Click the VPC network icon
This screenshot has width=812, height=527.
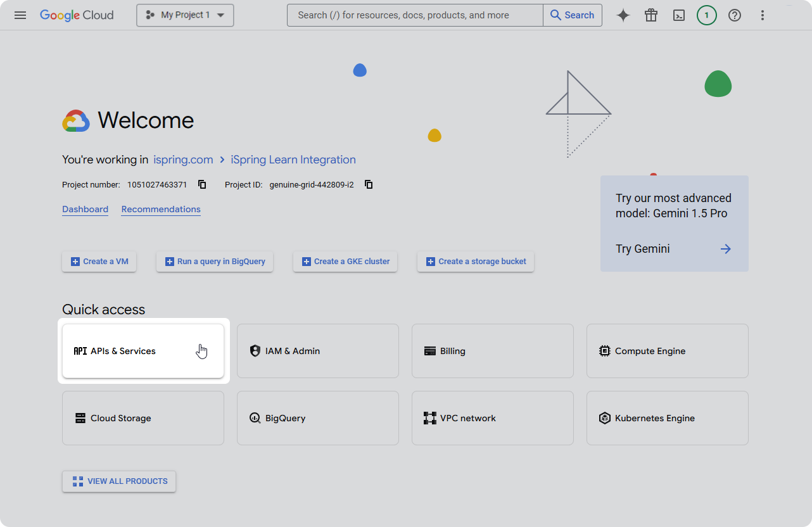(430, 418)
